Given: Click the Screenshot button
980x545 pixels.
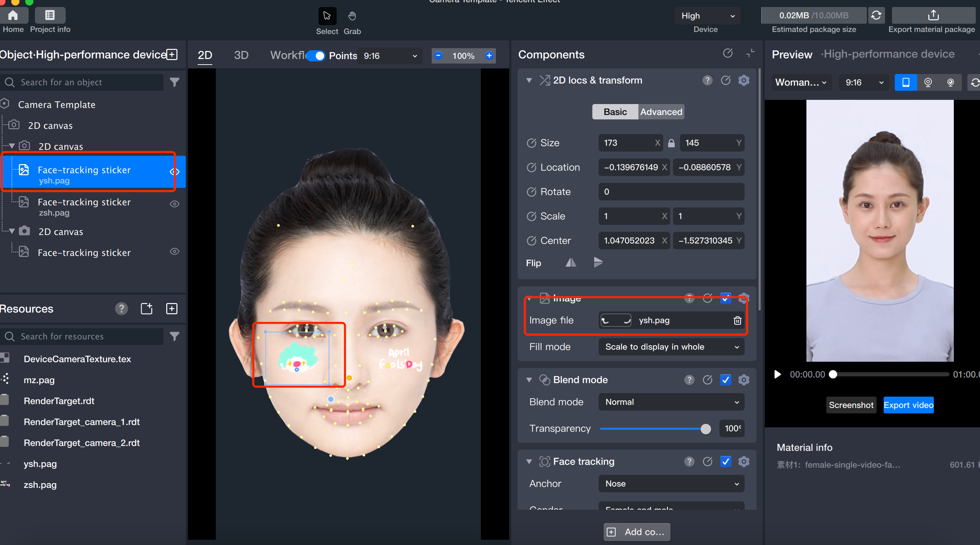Looking at the screenshot, I should pyautogui.click(x=851, y=405).
